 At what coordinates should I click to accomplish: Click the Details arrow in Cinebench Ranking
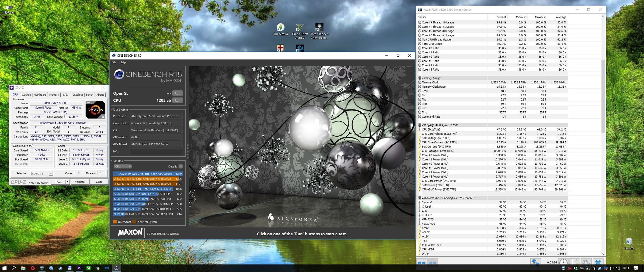tap(181, 166)
